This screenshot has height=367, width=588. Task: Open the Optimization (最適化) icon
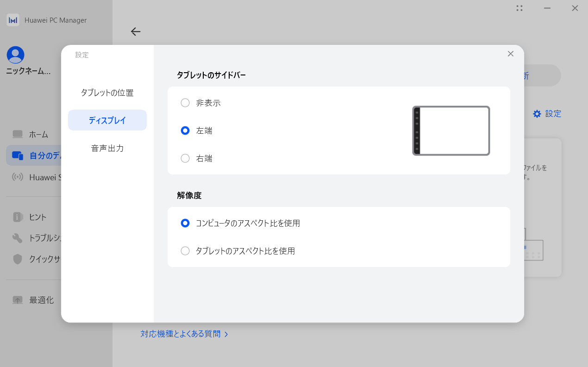click(18, 300)
